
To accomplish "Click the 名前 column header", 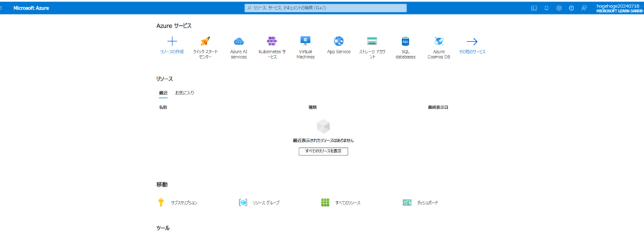I will 163,107.
